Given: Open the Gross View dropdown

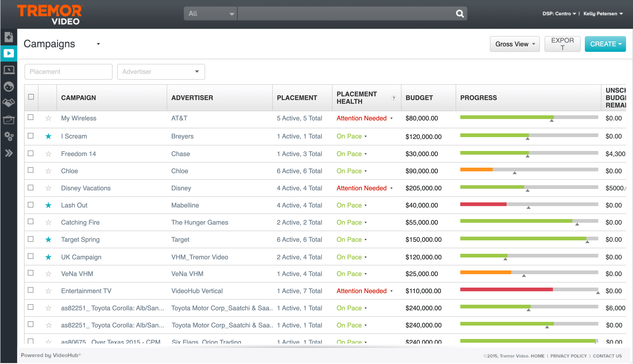Looking at the screenshot, I should coord(514,44).
